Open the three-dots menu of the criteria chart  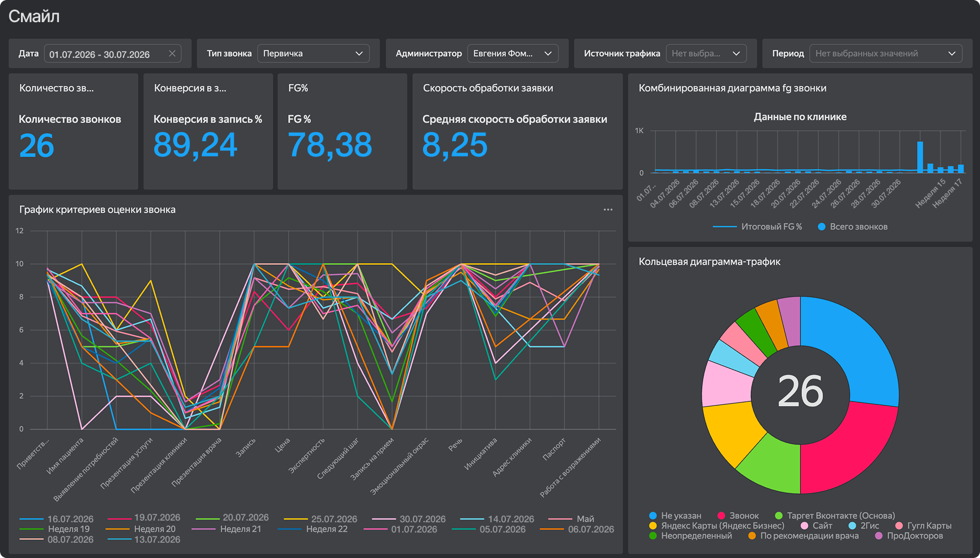608,210
